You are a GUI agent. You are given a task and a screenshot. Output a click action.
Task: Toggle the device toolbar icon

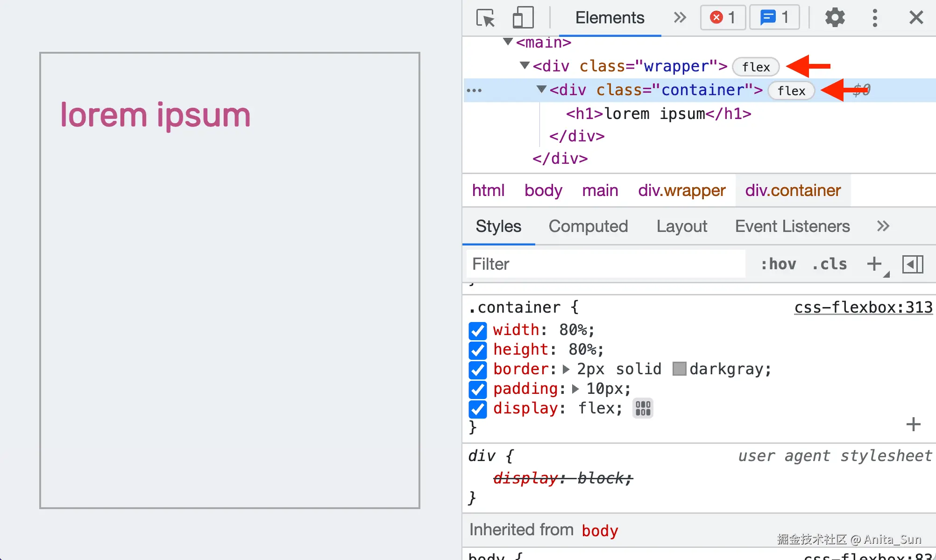(523, 18)
